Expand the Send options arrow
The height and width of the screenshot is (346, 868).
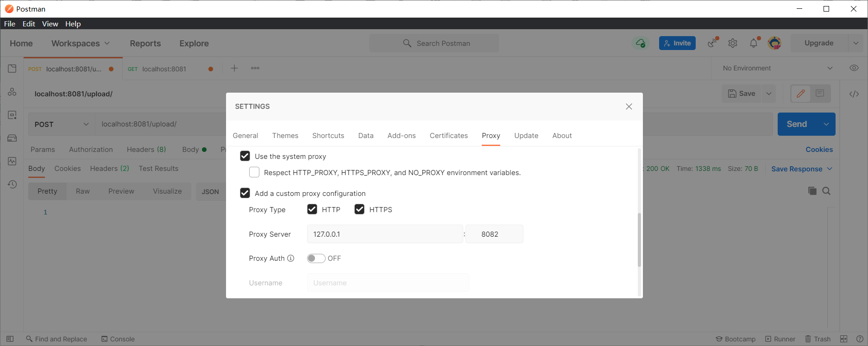(826, 124)
